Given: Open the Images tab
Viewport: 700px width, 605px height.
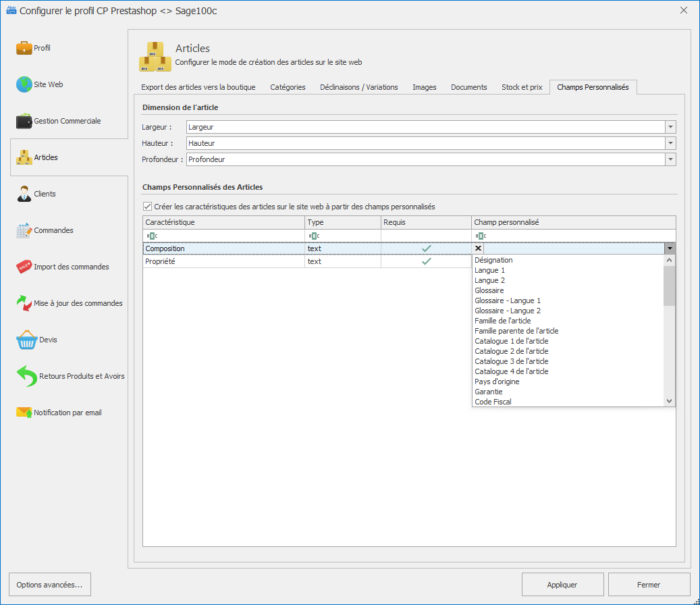Looking at the screenshot, I should tap(424, 87).
